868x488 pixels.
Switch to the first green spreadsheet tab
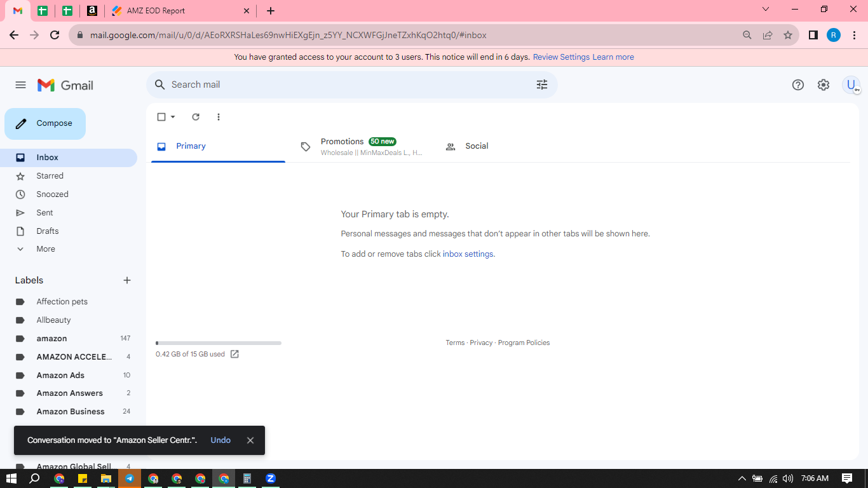point(43,11)
